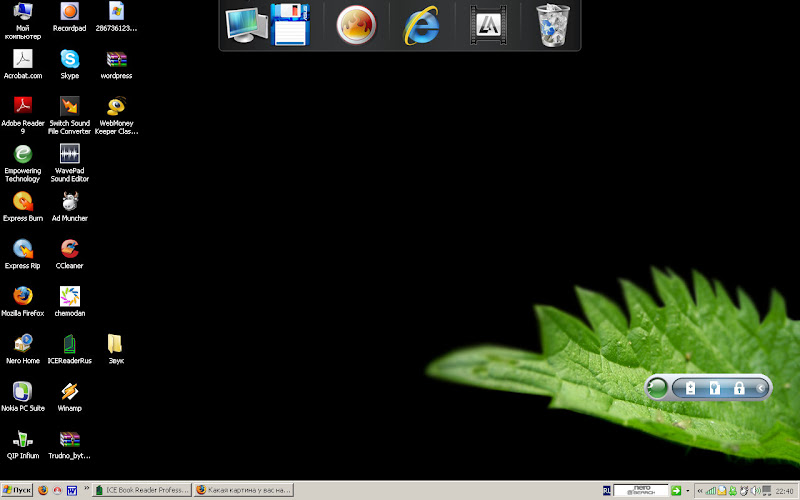Open Skype desktop shortcut
Image resolution: width=800 pixels, height=500 pixels.
point(69,60)
